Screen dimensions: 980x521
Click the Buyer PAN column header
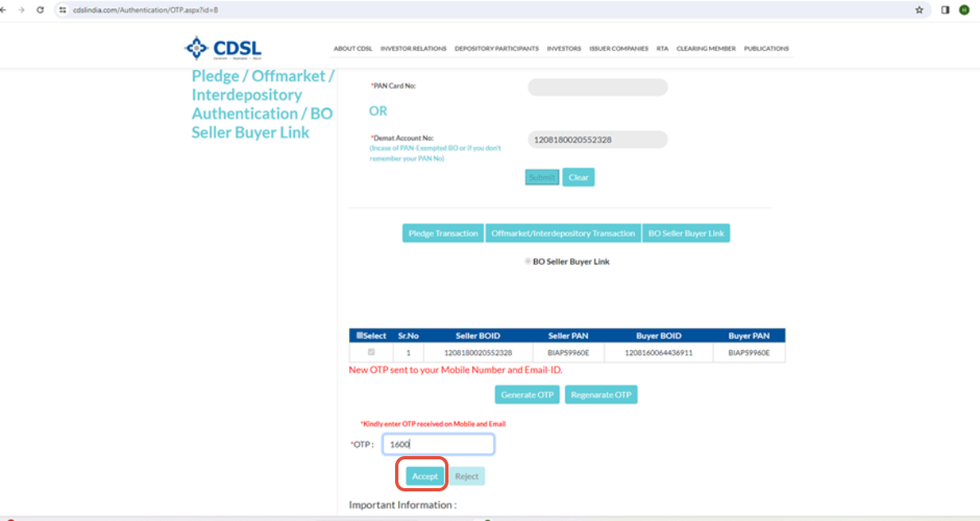point(748,336)
